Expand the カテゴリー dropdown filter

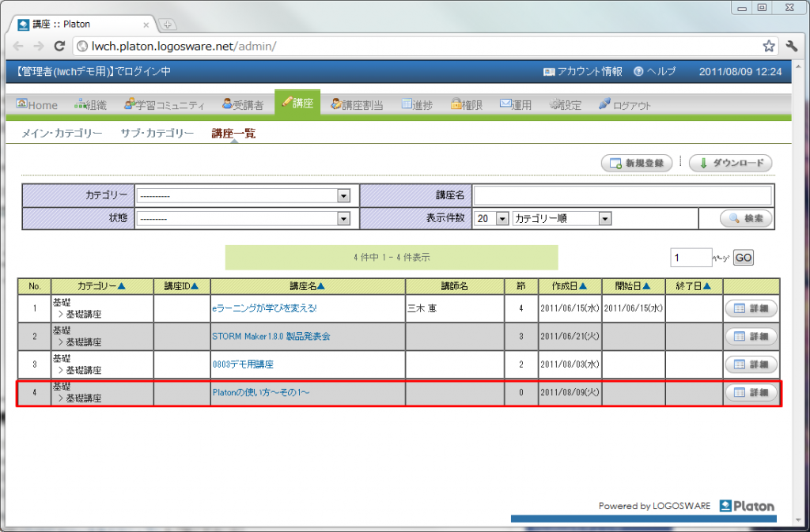(x=343, y=195)
